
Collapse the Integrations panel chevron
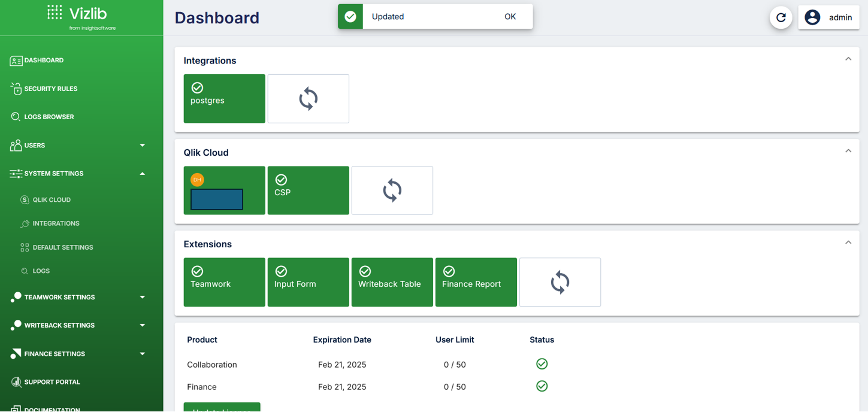[x=848, y=59]
